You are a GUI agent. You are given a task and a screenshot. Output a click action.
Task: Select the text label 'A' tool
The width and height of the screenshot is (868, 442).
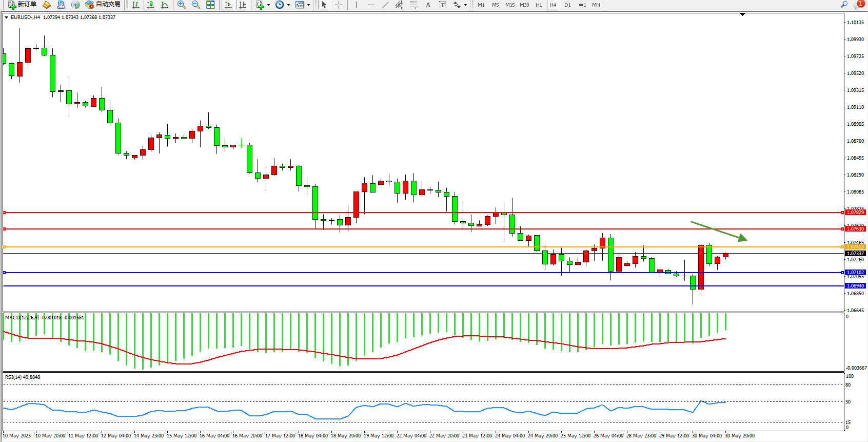pos(428,5)
